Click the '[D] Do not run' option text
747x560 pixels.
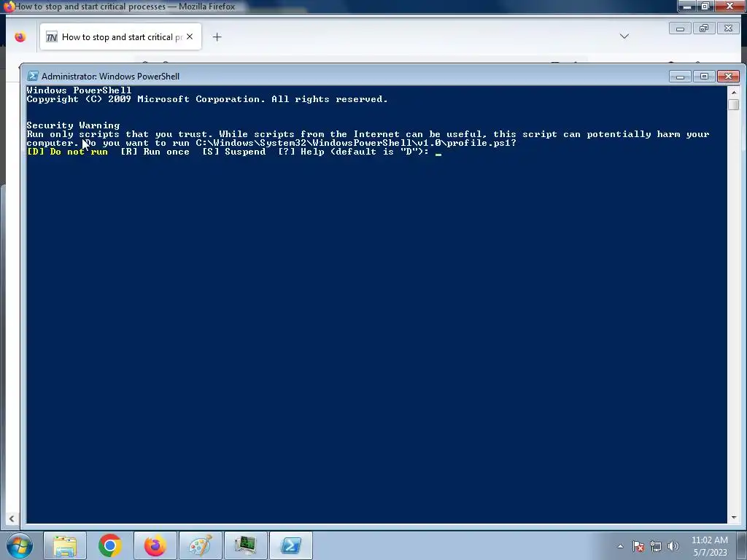pyautogui.click(x=68, y=152)
